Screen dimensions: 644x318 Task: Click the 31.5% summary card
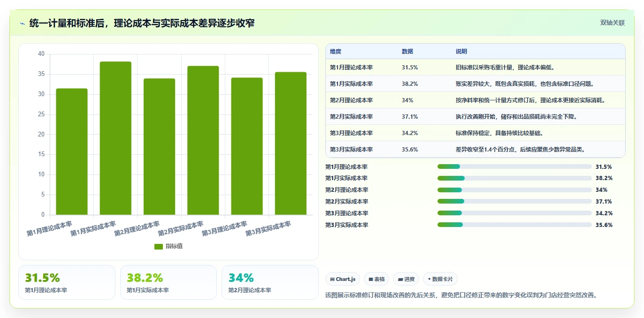(67, 282)
